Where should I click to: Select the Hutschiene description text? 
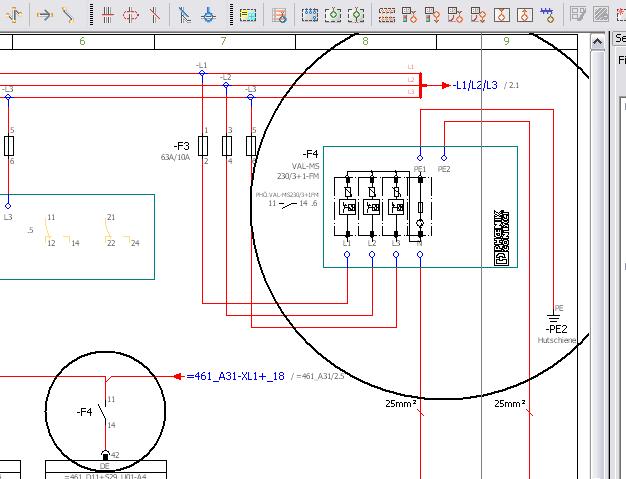(557, 340)
